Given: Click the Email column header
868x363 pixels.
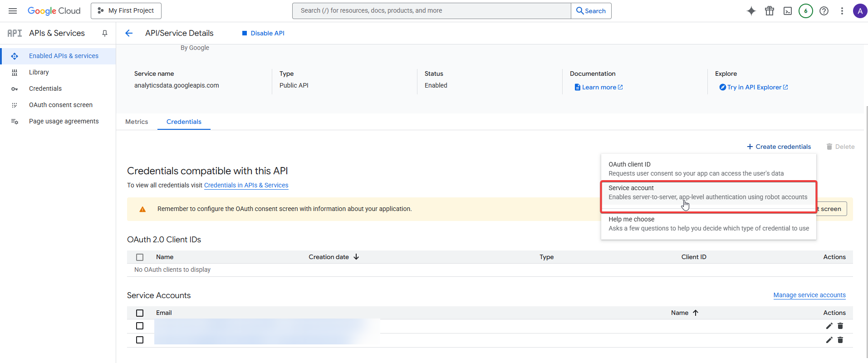Looking at the screenshot, I should pos(164,313).
